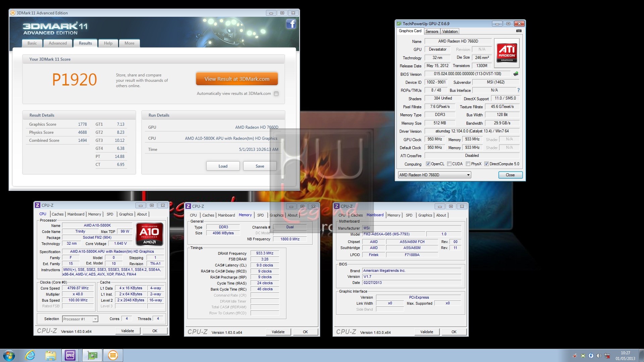Click the Facebook icon in 3DMark 11
Screen dimensions: 644x362
tap(291, 24)
